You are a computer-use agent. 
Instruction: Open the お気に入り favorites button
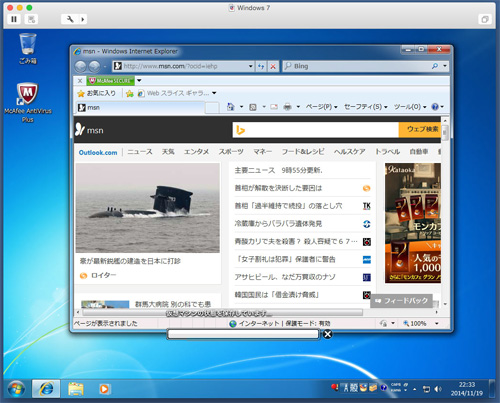coord(97,93)
